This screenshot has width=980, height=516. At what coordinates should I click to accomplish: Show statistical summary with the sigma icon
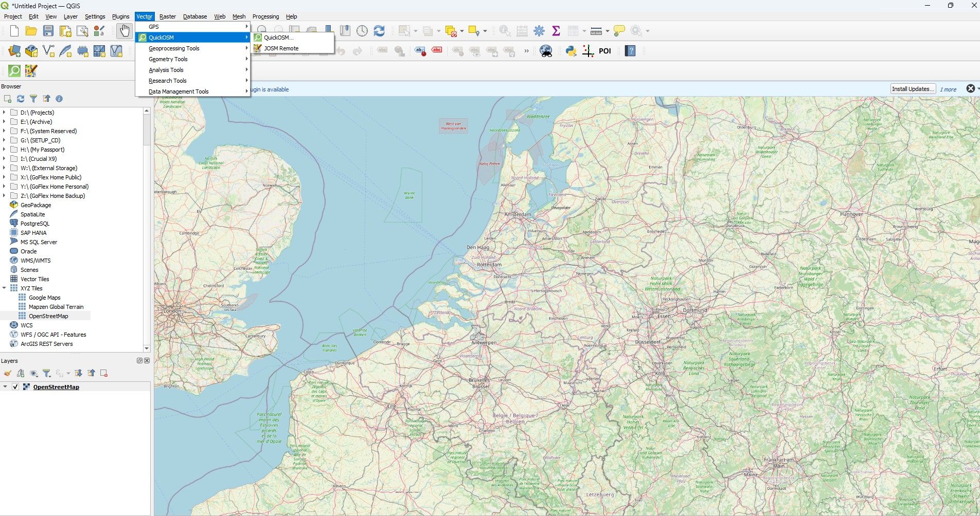tap(555, 30)
